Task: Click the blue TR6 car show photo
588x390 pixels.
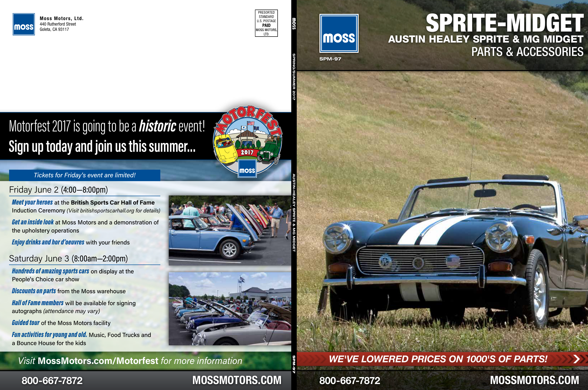Action: click(x=230, y=230)
